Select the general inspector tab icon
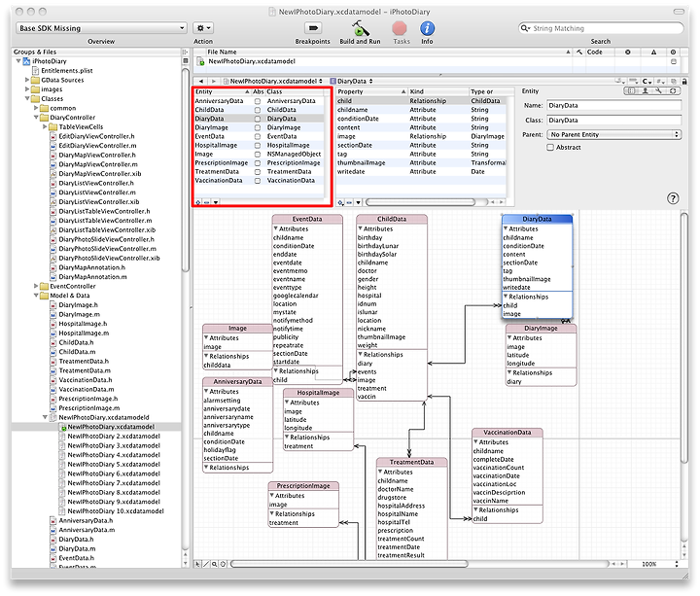 click(631, 91)
